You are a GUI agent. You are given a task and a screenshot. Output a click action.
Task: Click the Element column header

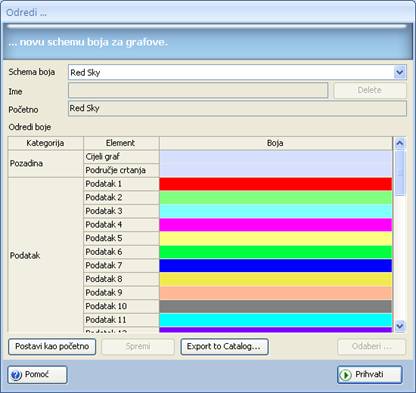pyautogui.click(x=121, y=143)
